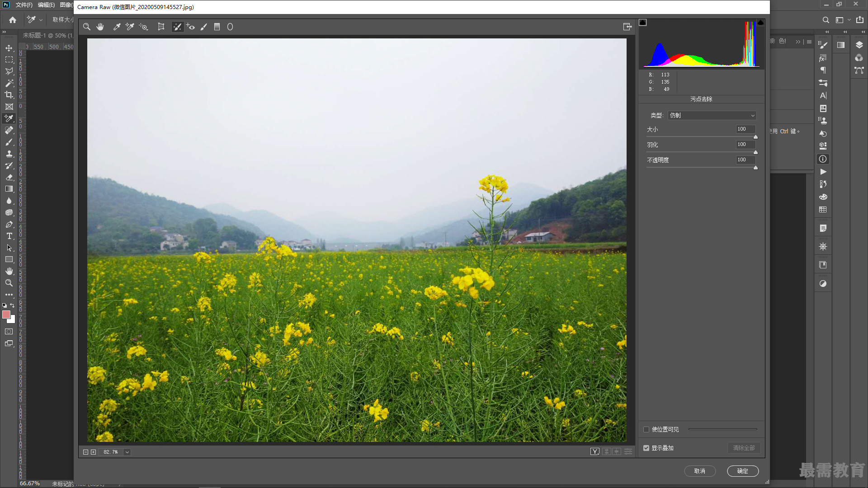Select the Targeted Adjustment tool
Viewport: 868px width, 488px height.
(x=144, y=27)
